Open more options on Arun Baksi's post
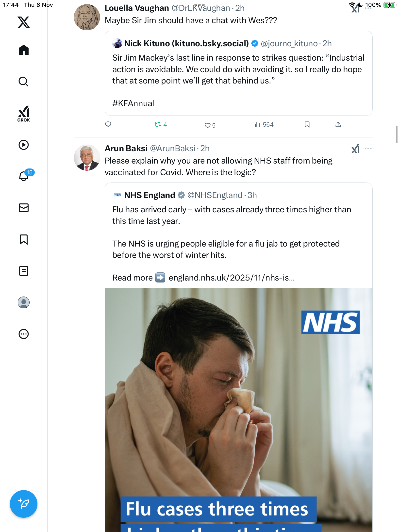This screenshot has height=532, width=399. tap(368, 149)
